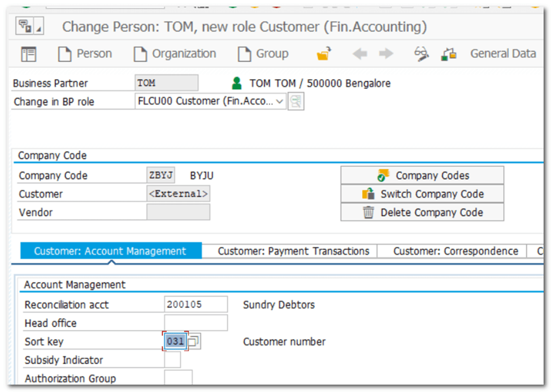
Task: Click the forward arrow in toolbar
Action: 386,54
